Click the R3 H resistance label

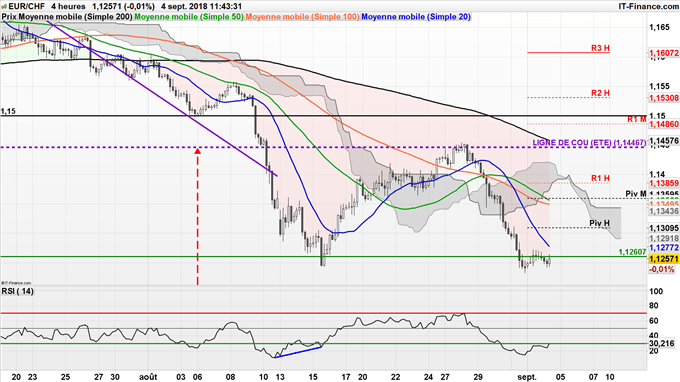600,48
